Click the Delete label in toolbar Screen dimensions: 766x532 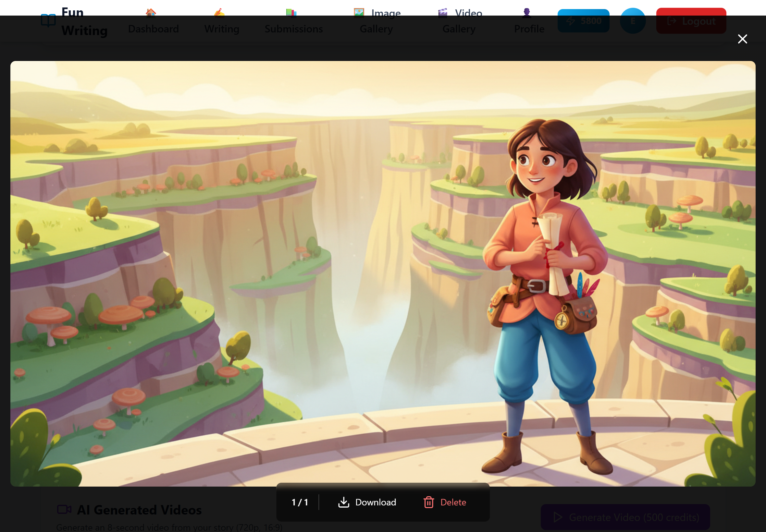click(453, 502)
